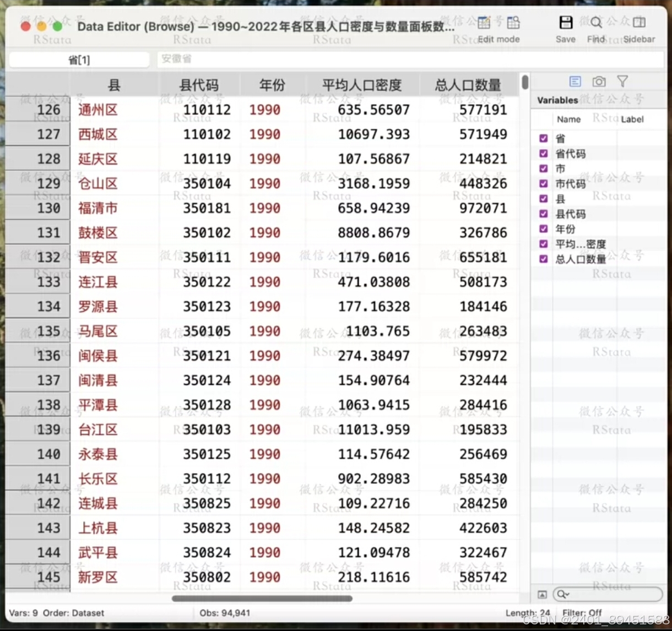
Task: Open the Snapshots camera icon
Action: point(599,81)
